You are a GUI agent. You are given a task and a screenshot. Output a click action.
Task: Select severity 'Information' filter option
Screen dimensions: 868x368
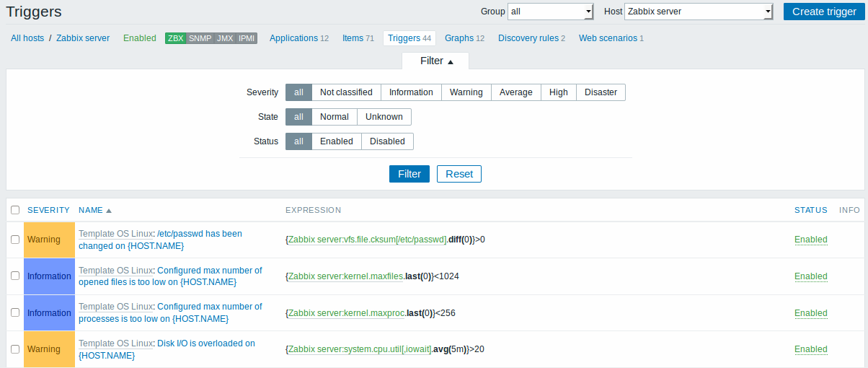click(x=411, y=92)
